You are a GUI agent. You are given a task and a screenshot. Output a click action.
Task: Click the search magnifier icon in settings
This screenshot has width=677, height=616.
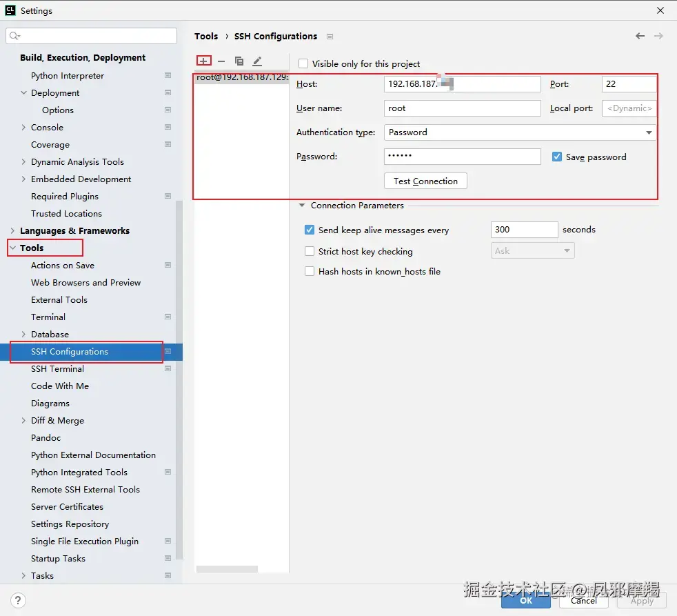click(x=14, y=35)
